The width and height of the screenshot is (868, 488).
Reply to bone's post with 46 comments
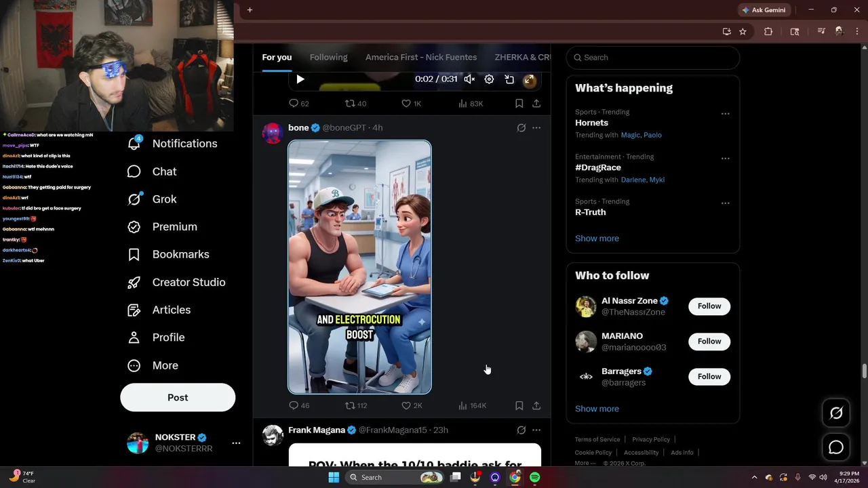click(299, 405)
